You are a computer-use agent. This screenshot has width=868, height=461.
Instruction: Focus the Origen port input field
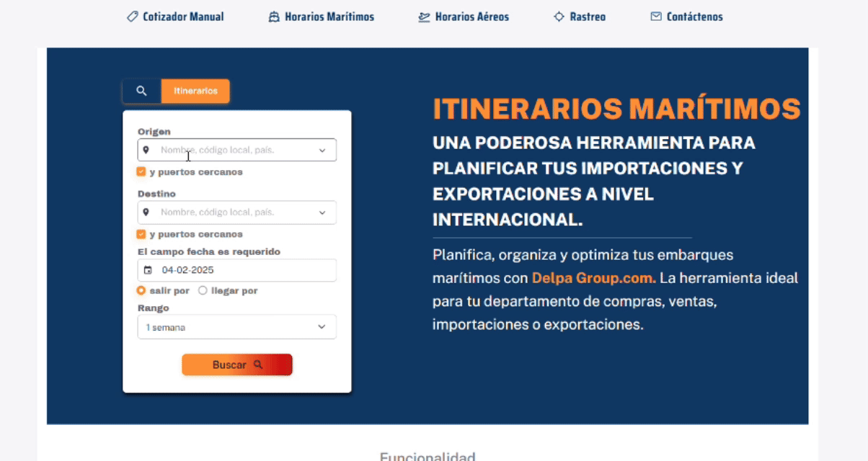click(x=236, y=150)
